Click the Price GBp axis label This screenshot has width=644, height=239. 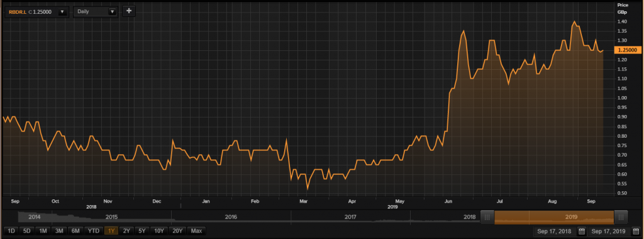pos(622,8)
